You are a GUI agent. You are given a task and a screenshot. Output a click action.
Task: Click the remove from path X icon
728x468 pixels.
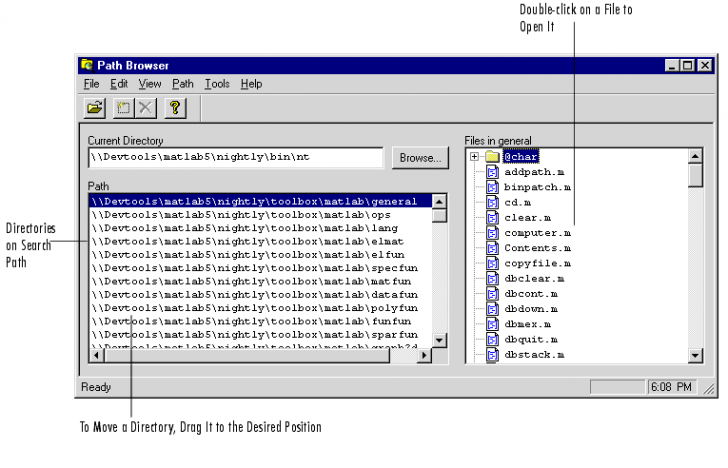(x=145, y=108)
